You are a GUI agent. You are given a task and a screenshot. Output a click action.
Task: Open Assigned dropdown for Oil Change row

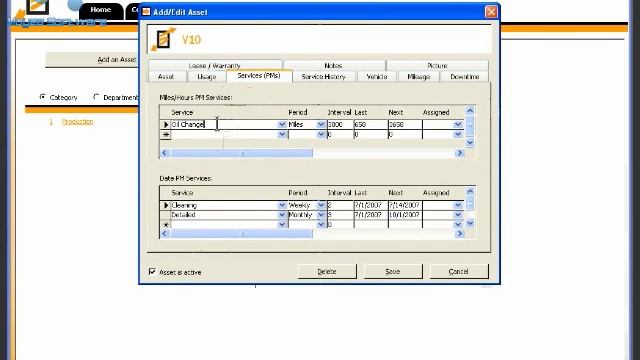pyautogui.click(x=458, y=124)
